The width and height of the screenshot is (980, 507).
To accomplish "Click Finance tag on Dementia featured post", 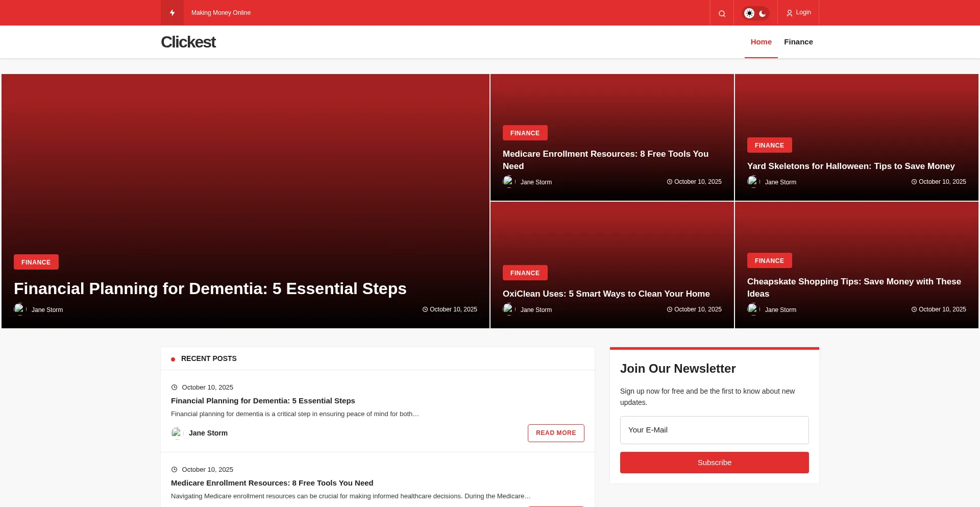I will coord(36,262).
